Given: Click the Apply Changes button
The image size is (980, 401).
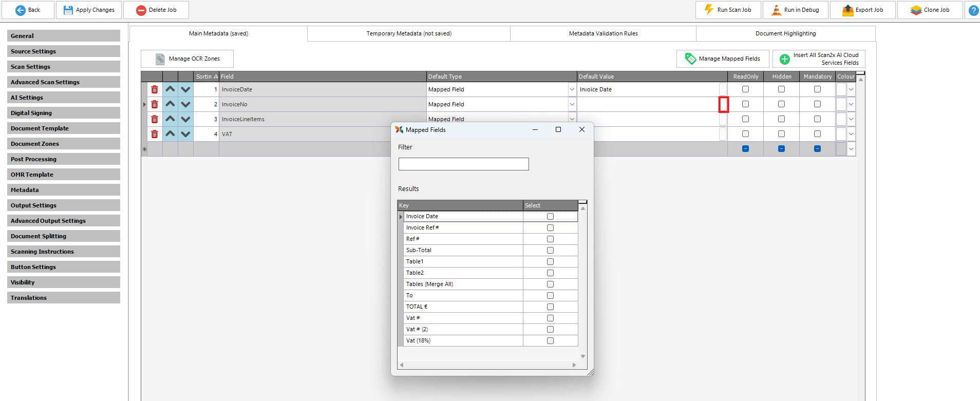Looking at the screenshot, I should pyautogui.click(x=89, y=10).
